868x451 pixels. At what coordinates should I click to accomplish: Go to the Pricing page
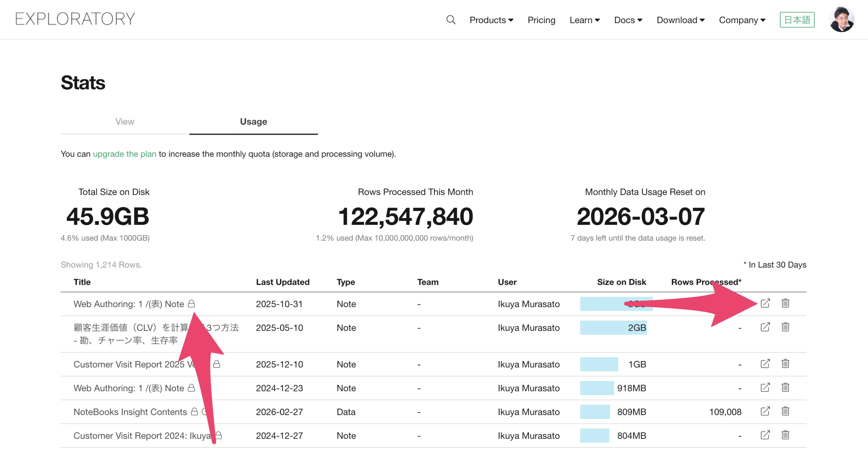[541, 20]
